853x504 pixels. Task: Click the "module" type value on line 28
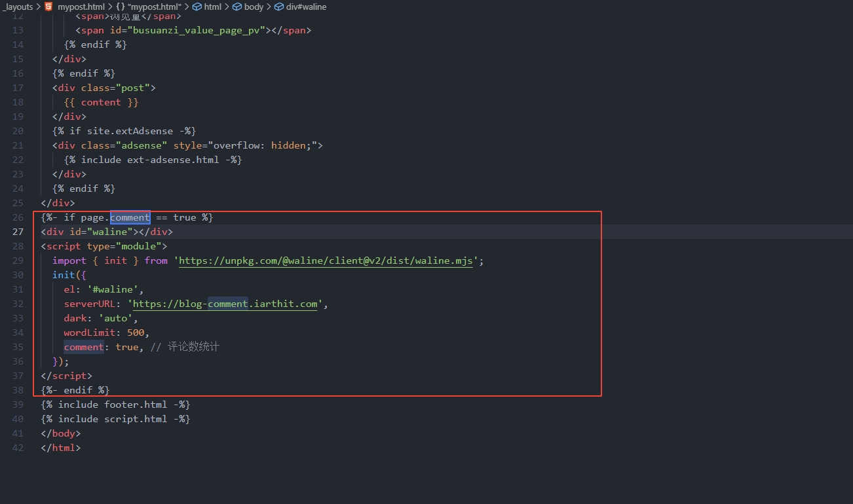pyautogui.click(x=139, y=246)
